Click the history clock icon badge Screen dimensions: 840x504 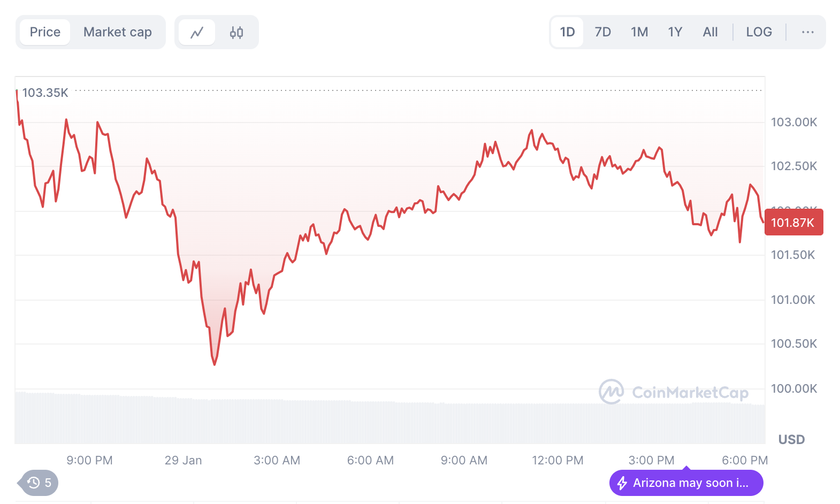tap(34, 483)
